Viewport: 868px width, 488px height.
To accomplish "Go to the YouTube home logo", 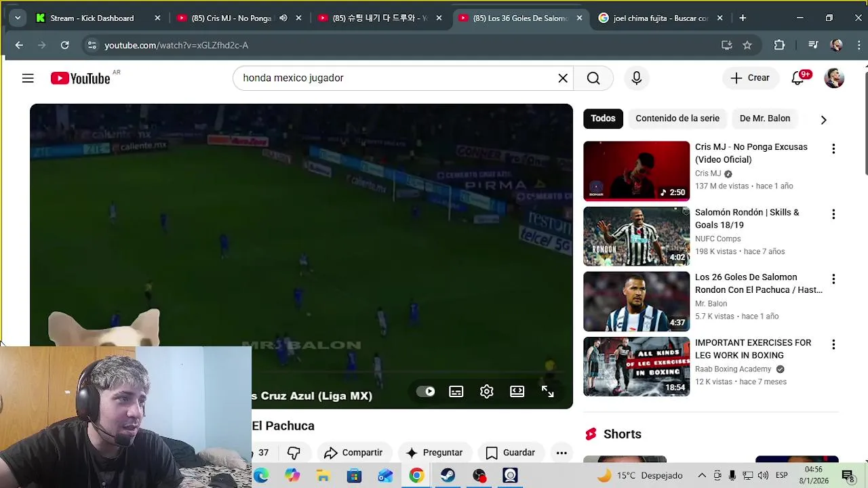I will click(x=80, y=79).
